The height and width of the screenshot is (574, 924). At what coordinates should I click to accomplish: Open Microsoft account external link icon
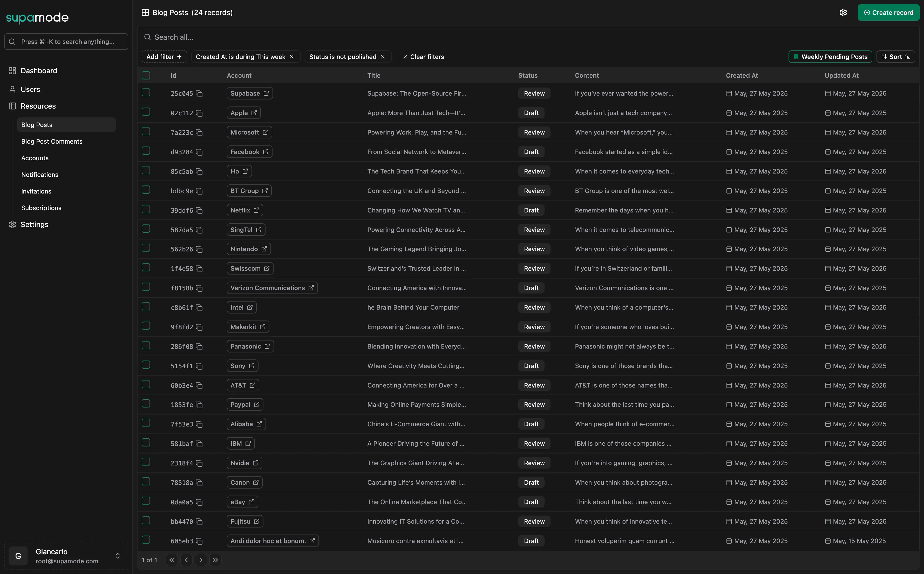tap(266, 132)
